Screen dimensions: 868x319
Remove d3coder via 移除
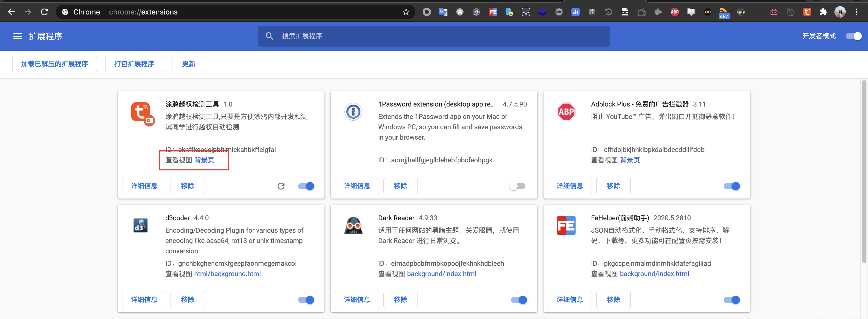[188, 300]
